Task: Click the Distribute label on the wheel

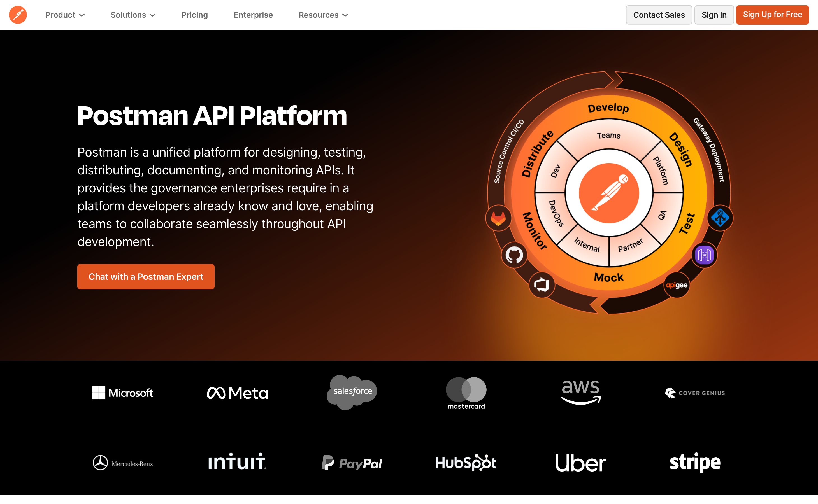Action: point(538,154)
